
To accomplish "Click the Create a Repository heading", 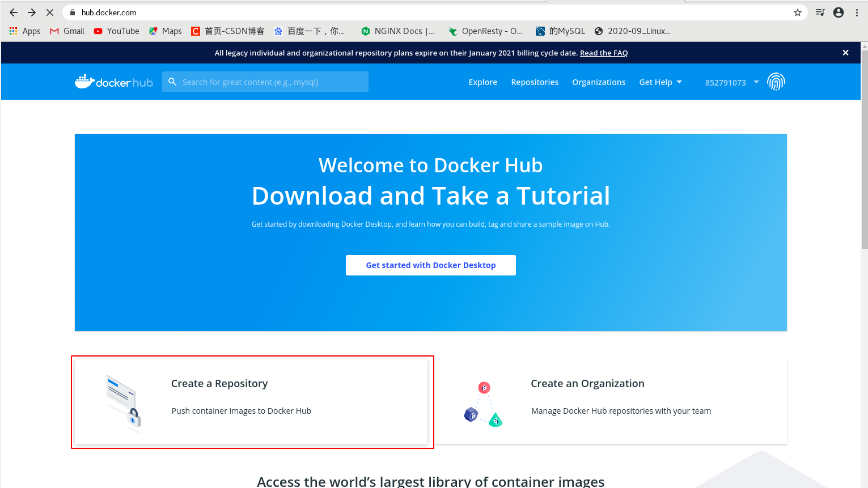I will tap(219, 384).
